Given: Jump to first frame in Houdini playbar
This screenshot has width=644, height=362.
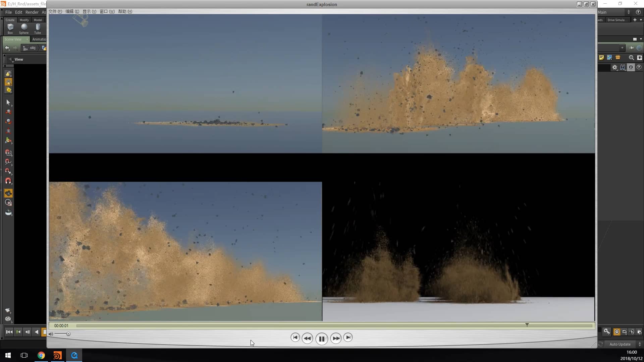Looking at the screenshot, I should pyautogui.click(x=9, y=332).
